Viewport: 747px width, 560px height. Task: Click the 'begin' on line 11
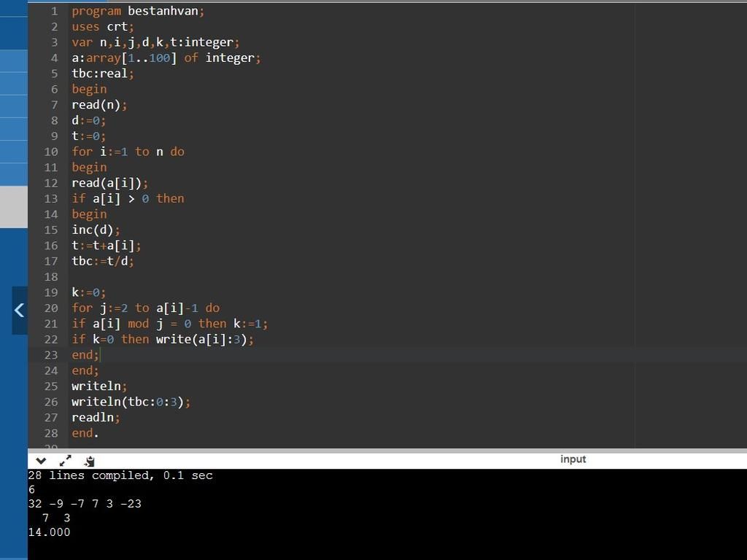[89, 167]
